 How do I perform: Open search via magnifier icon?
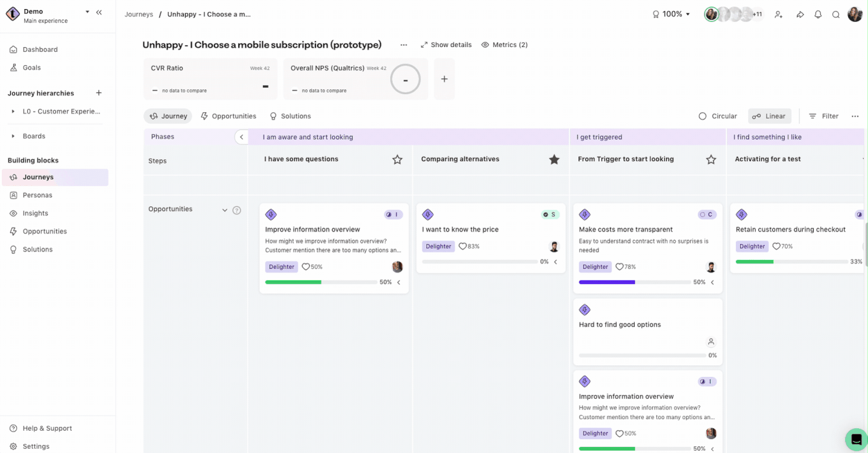click(x=836, y=14)
